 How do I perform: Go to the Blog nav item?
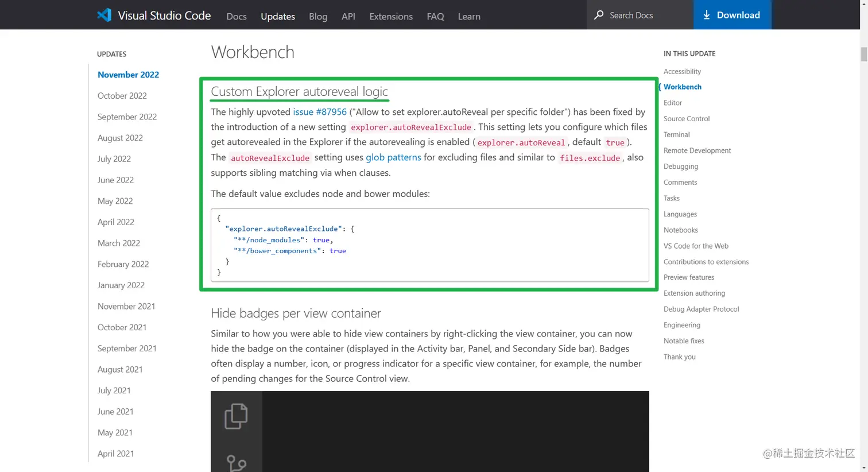point(318,16)
